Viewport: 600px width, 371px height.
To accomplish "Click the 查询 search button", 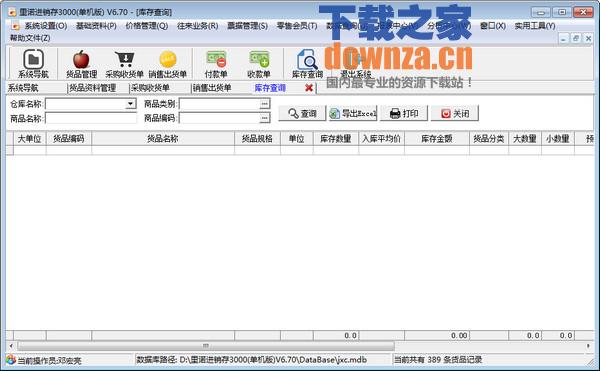I will [302, 114].
